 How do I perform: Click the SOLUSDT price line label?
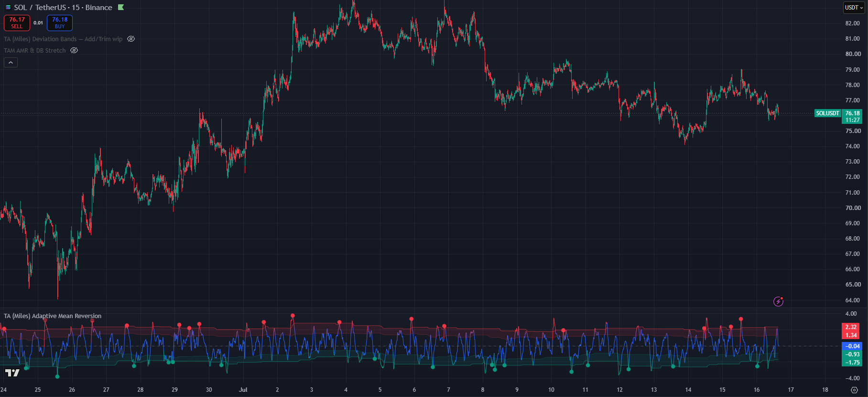click(828, 113)
